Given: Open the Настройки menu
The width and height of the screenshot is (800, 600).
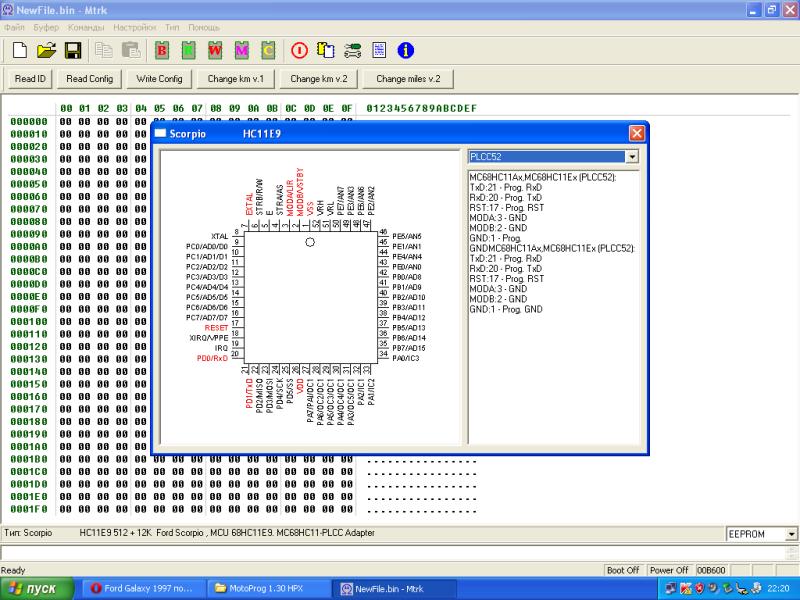Looking at the screenshot, I should tap(134, 27).
